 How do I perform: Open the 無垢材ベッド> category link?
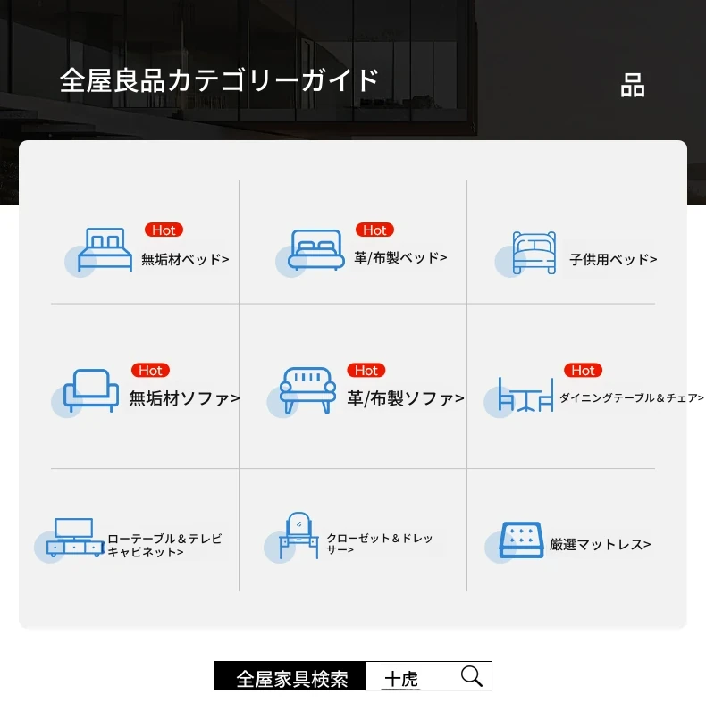point(185,260)
